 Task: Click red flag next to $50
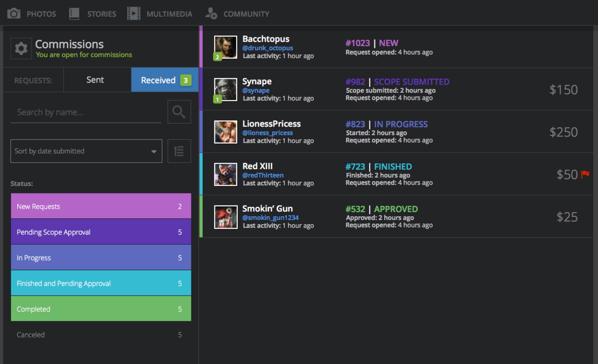click(585, 174)
